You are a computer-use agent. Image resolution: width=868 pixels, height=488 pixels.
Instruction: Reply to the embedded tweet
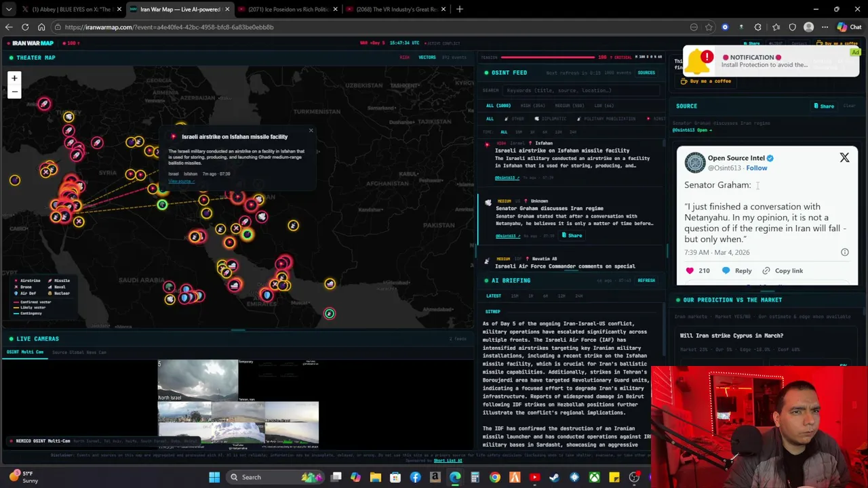[x=737, y=271]
